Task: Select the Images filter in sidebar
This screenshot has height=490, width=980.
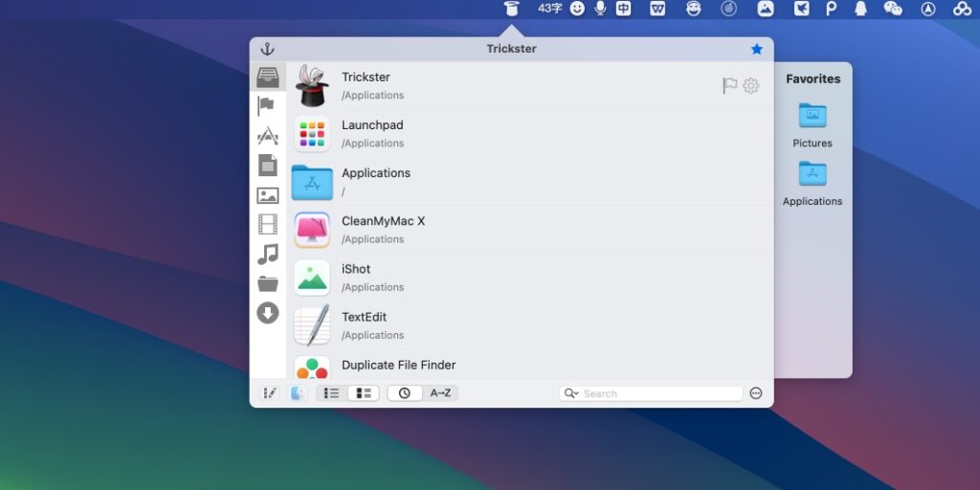Action: point(268,195)
